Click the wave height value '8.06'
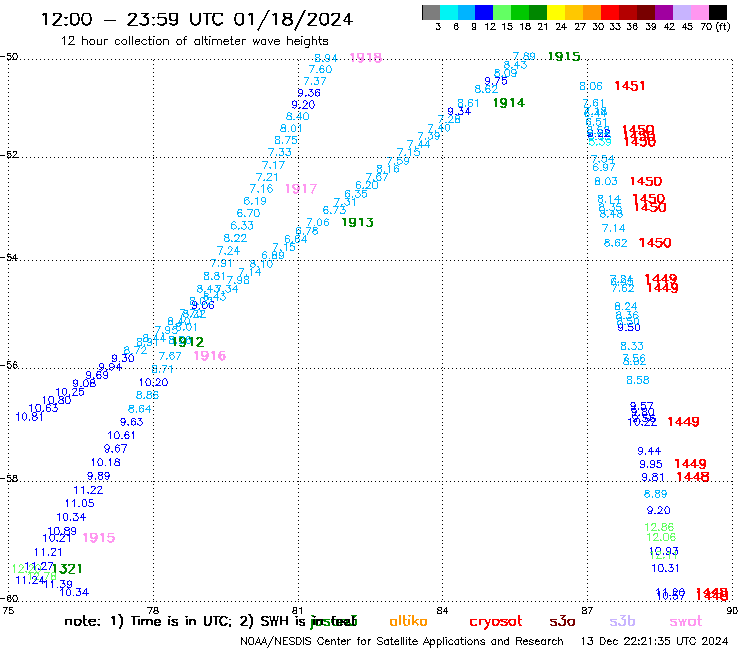This screenshot has height=650, width=740. [x=591, y=86]
